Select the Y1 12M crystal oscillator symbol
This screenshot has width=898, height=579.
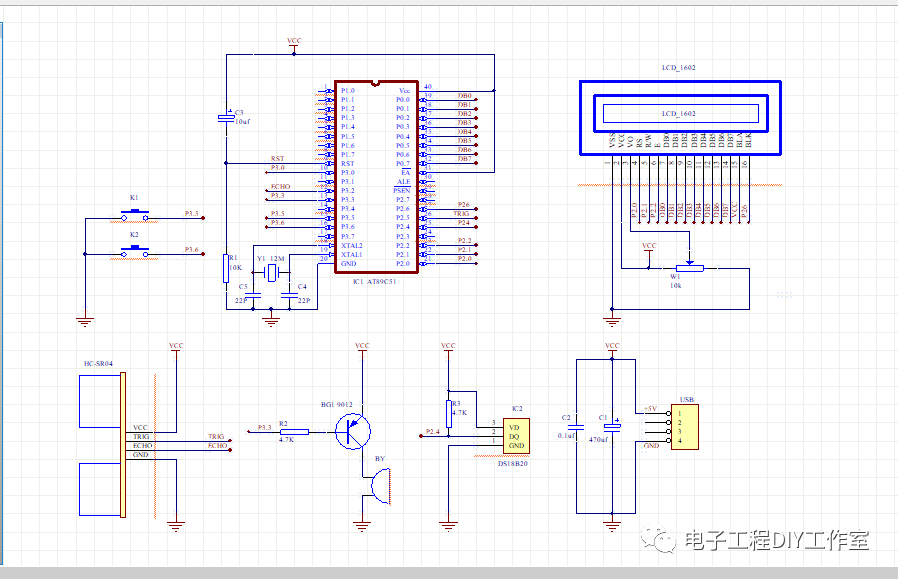coord(272,273)
